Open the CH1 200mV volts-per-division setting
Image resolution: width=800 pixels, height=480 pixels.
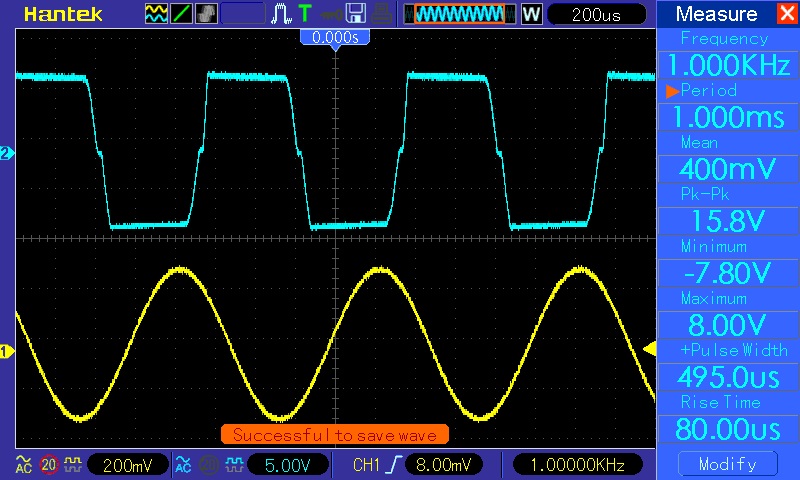coord(127,465)
